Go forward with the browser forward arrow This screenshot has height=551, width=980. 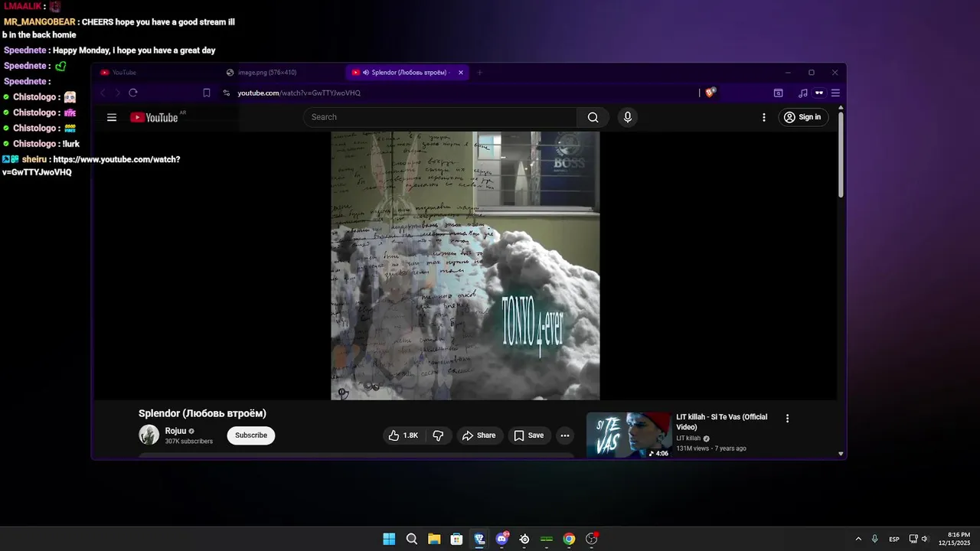click(117, 93)
